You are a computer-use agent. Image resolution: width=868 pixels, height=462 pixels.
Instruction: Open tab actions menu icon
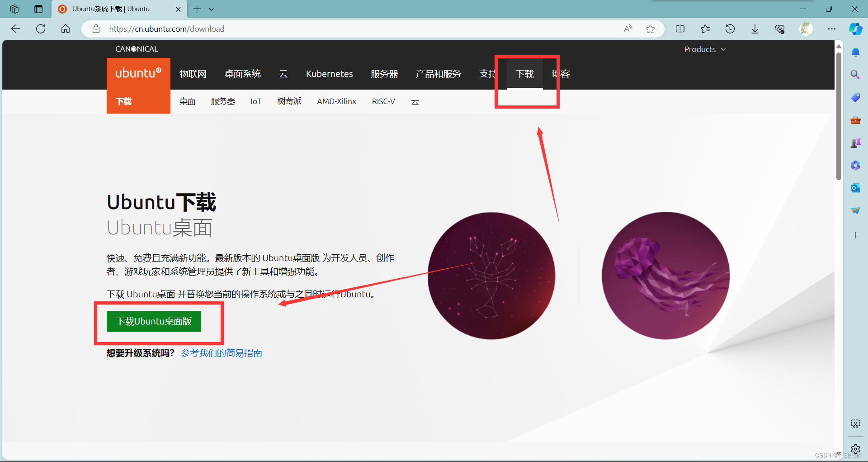pyautogui.click(x=38, y=9)
